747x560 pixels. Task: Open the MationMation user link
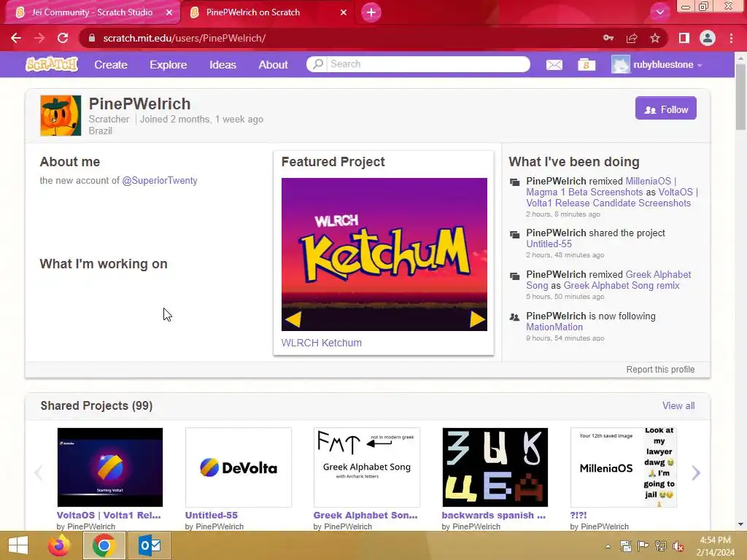pos(554,327)
